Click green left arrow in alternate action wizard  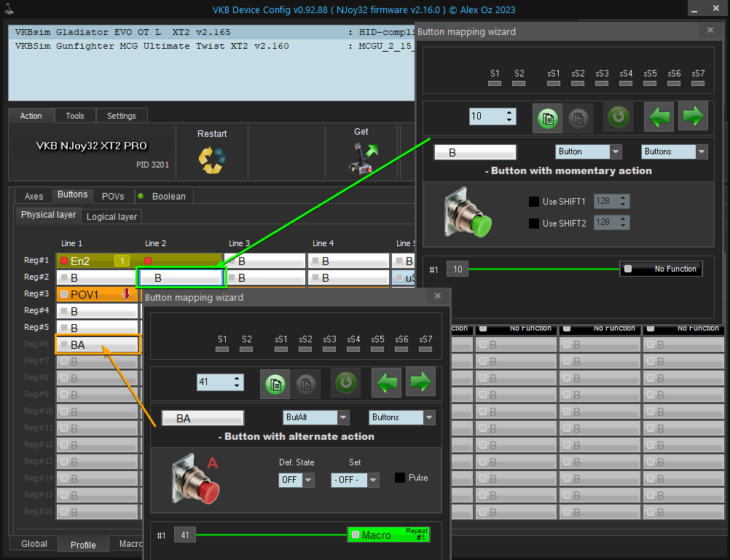point(387,382)
